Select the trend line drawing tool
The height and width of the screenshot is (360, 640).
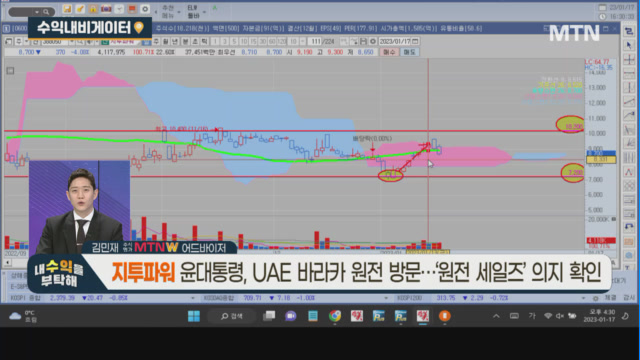point(629,101)
